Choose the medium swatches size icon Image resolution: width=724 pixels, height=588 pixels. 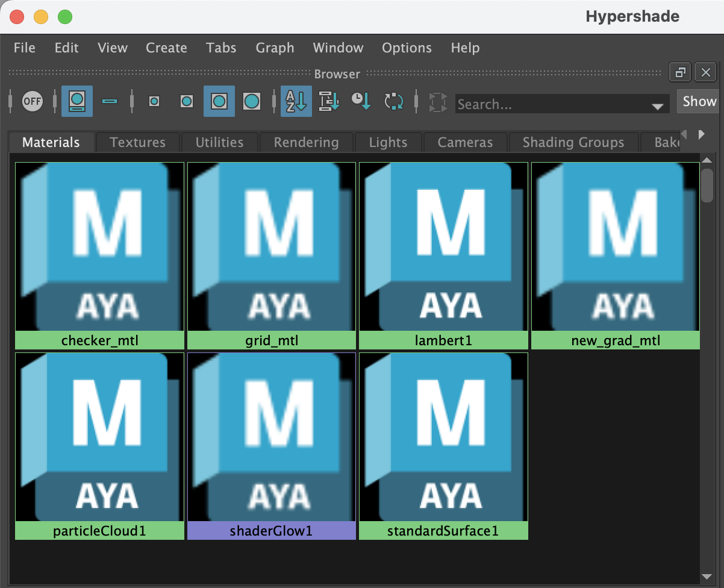pos(187,101)
